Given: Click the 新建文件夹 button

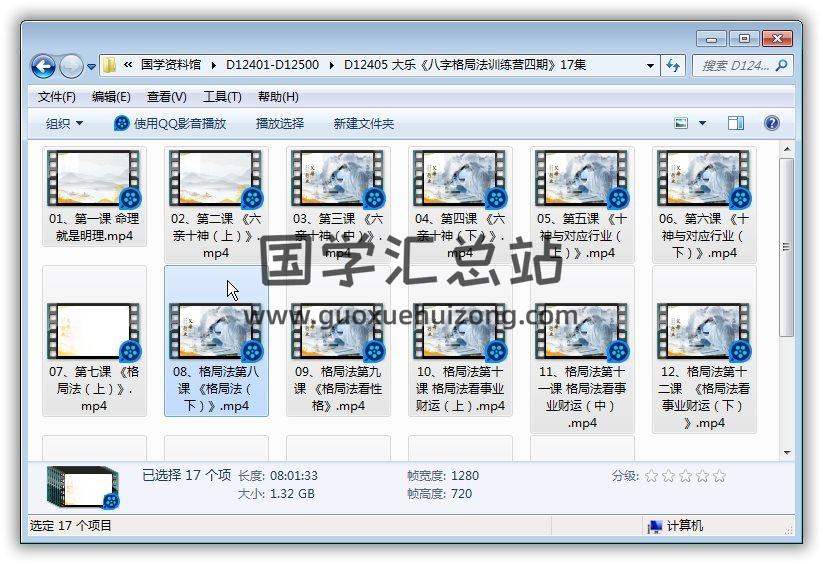Looking at the screenshot, I should coord(364,124).
